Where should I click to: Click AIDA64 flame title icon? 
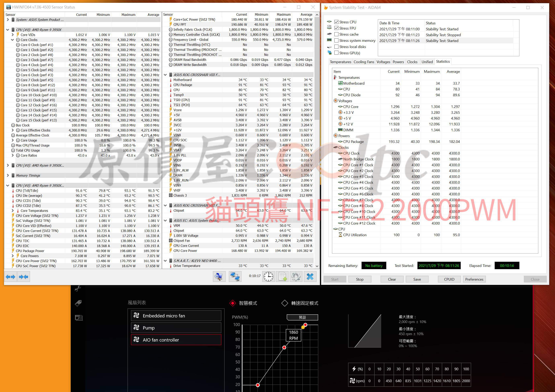point(326,7)
